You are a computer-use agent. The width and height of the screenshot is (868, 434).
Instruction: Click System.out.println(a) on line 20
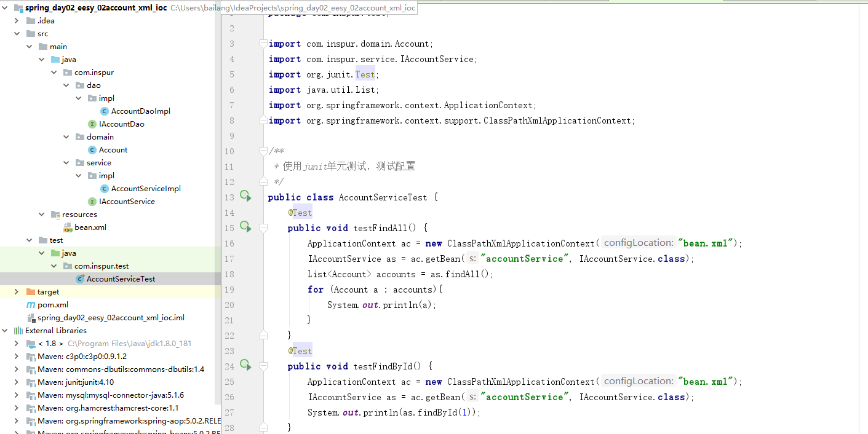381,305
